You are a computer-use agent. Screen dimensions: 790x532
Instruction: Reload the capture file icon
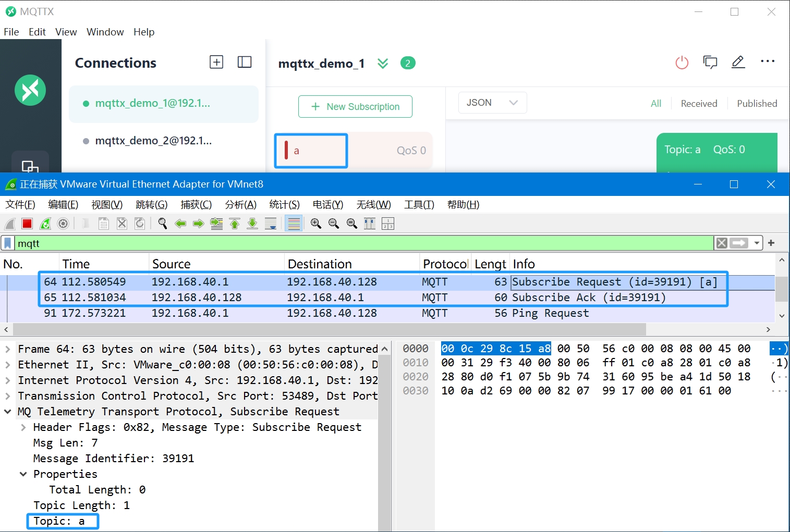140,224
